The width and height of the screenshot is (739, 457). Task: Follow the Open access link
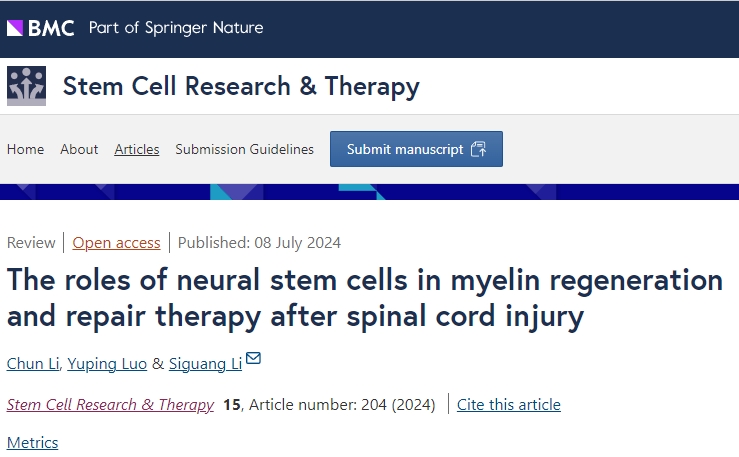tap(116, 242)
